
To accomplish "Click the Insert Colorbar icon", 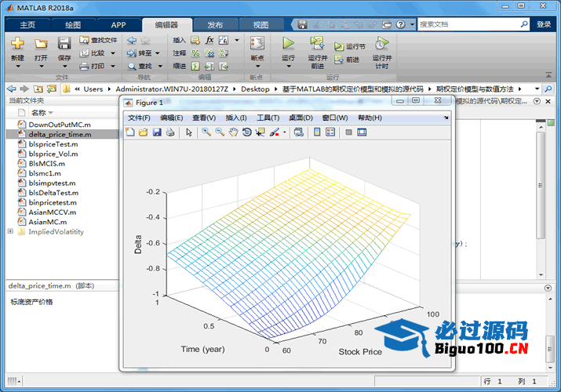I will click(x=317, y=132).
